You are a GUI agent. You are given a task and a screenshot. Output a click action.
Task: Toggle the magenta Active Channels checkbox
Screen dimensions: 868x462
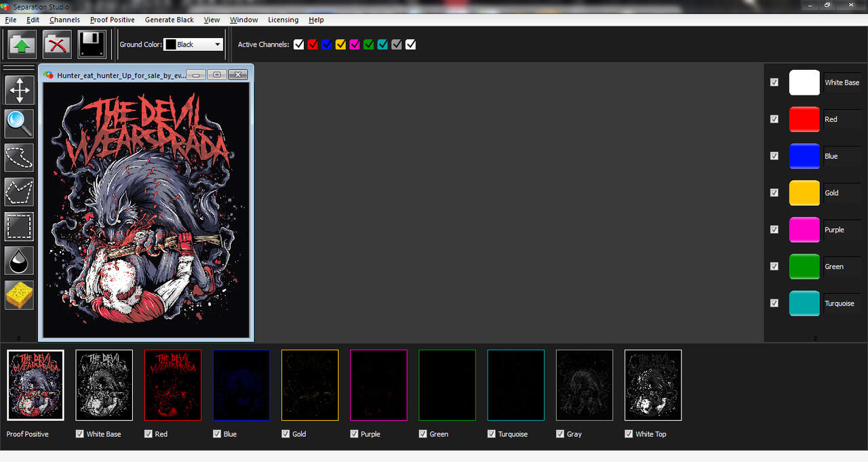point(355,45)
